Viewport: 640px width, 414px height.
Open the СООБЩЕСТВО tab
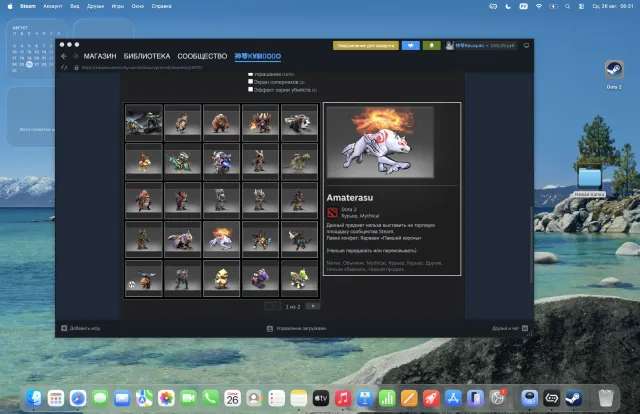pyautogui.click(x=202, y=56)
